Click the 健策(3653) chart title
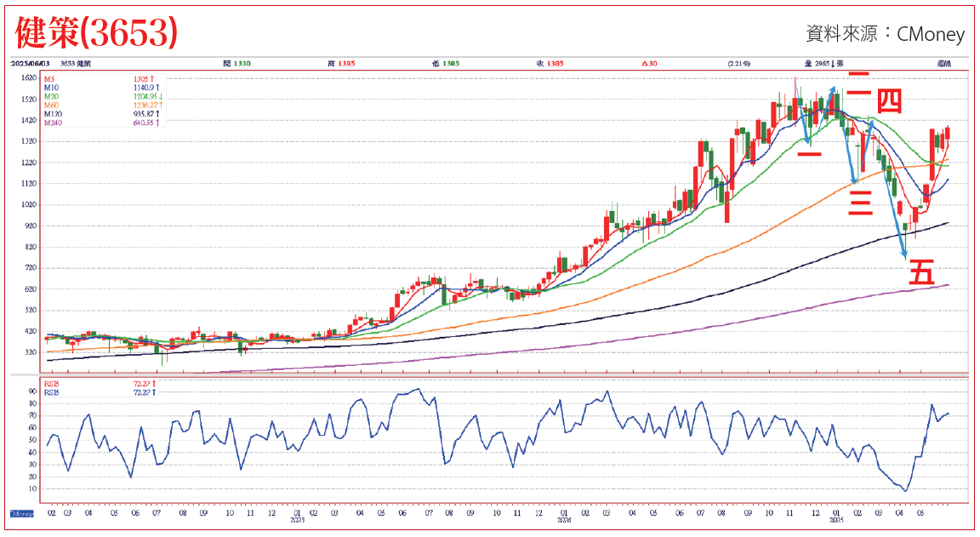This screenshot has height=537, width=980. (x=96, y=32)
